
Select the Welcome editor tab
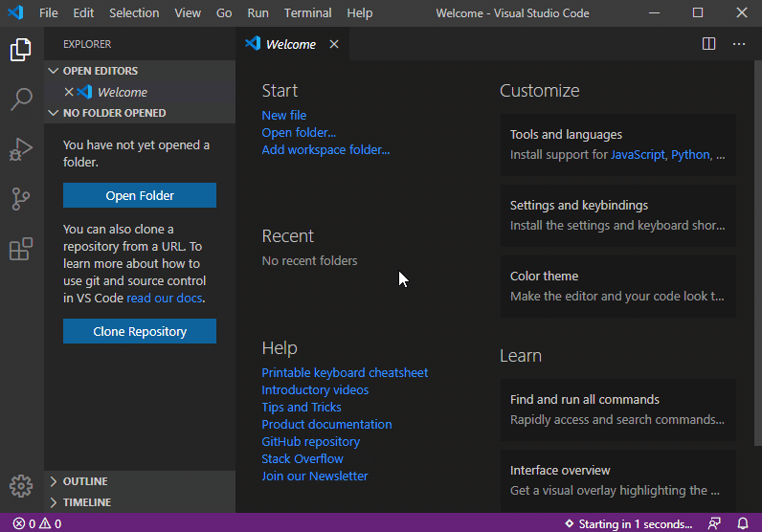coord(291,44)
